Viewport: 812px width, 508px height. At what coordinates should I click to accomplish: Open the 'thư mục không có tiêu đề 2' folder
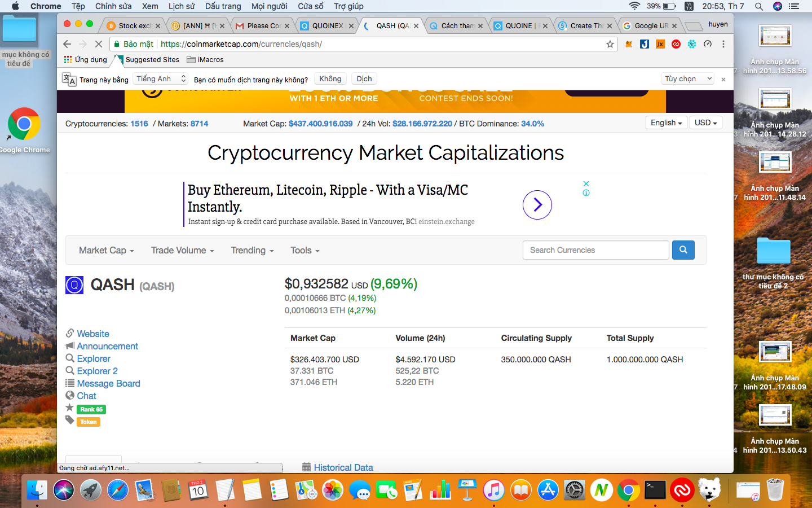[x=774, y=263]
